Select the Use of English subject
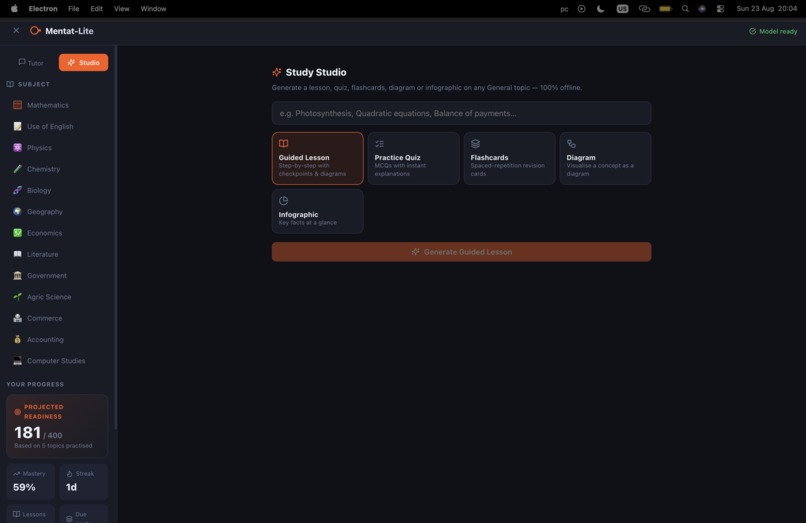Viewport: 806px width, 523px height. [x=57, y=127]
